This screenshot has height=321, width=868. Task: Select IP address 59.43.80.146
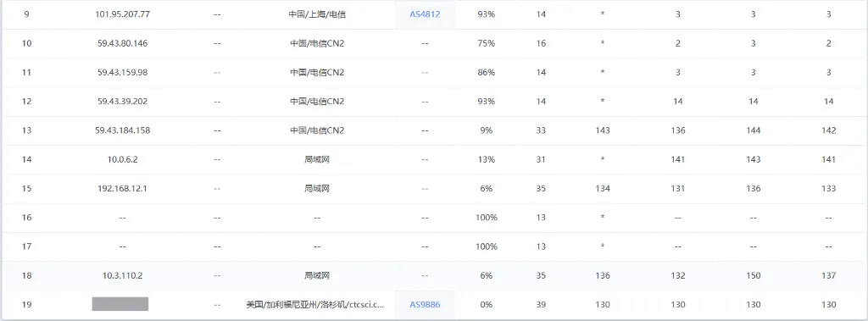[122, 43]
